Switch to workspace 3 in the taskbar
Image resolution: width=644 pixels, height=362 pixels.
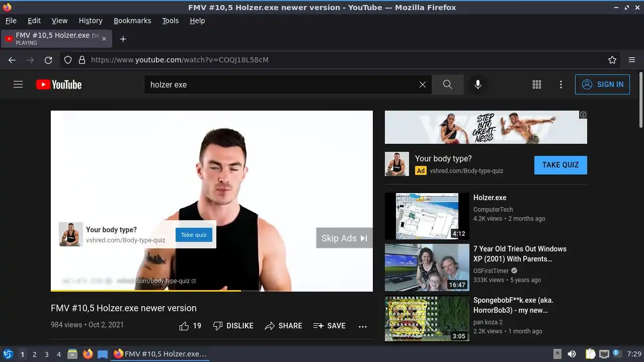click(x=46, y=354)
